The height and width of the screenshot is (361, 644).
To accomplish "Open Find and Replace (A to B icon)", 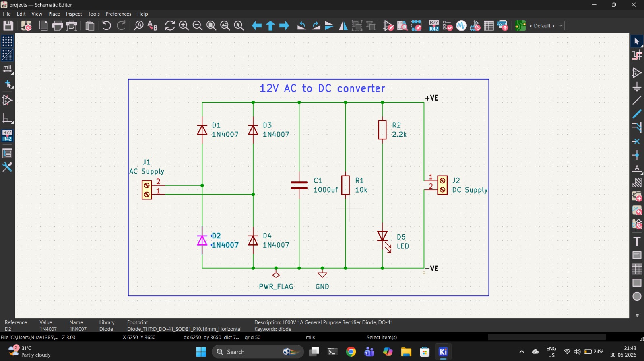I will (153, 26).
